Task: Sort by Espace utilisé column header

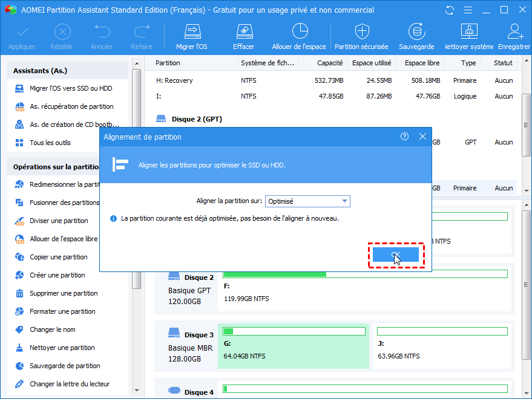Action: point(372,63)
